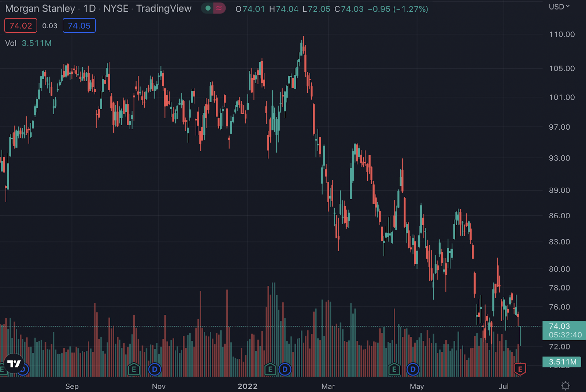This screenshot has width=586, height=392.
Task: Click the pink approximate-data indicator icon
Action: (219, 8)
